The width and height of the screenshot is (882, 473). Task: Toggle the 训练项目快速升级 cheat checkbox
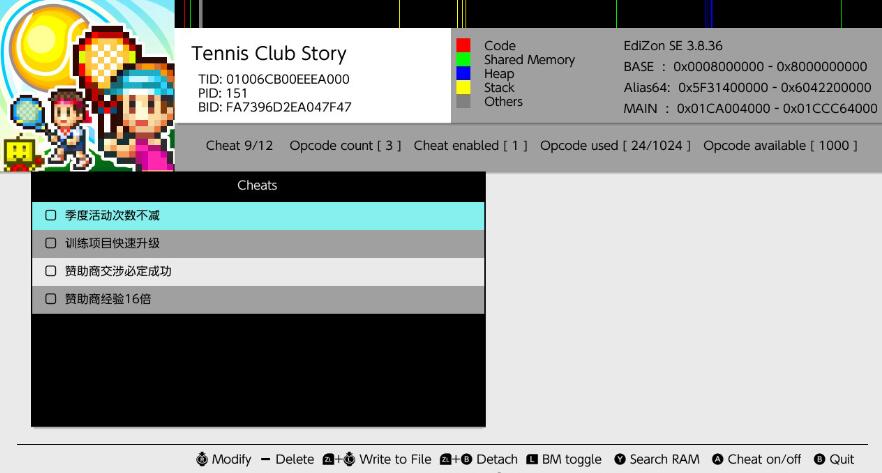[51, 243]
